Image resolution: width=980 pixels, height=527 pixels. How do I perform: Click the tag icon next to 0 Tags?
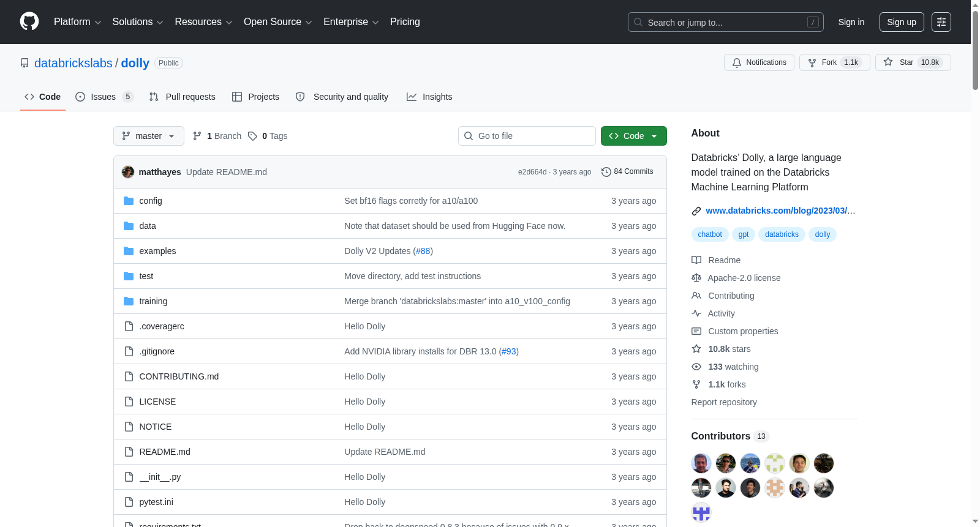(252, 136)
